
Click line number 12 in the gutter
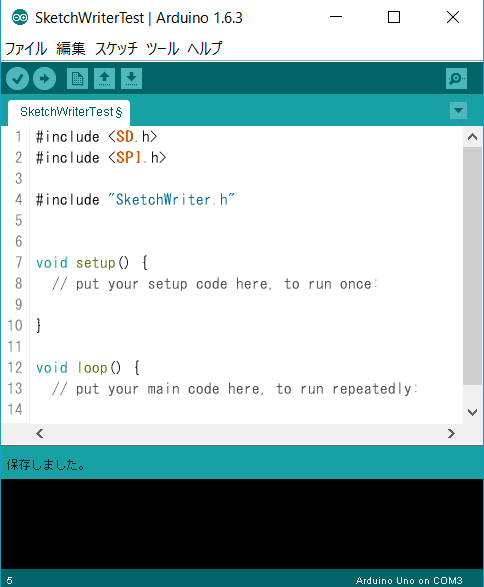tap(15, 368)
